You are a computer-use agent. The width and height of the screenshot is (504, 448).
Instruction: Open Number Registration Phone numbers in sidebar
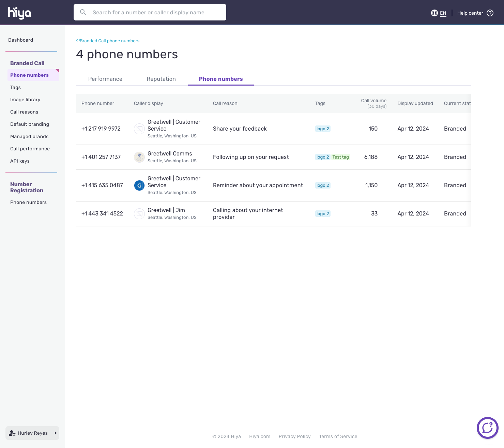click(28, 202)
